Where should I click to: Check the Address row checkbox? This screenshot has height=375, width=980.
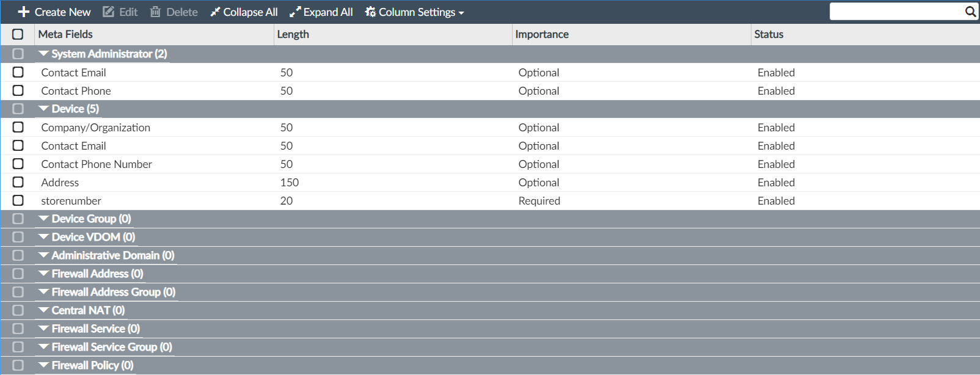[x=18, y=182]
